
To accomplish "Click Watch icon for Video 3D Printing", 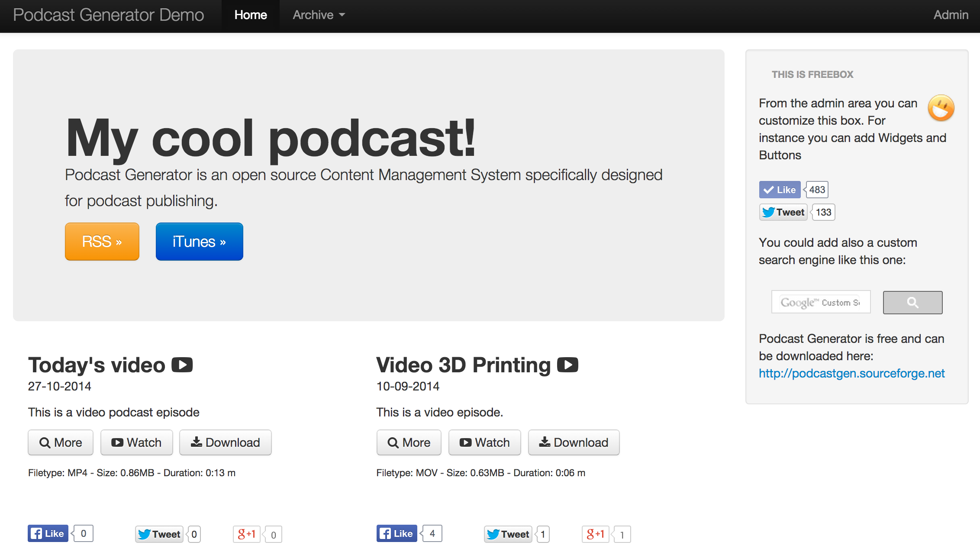I will (484, 442).
